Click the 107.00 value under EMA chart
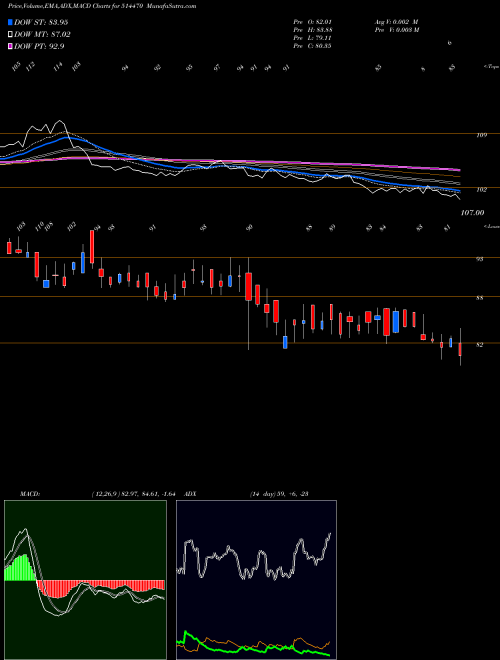Screen dimensions: 500x660 [x=472, y=213]
